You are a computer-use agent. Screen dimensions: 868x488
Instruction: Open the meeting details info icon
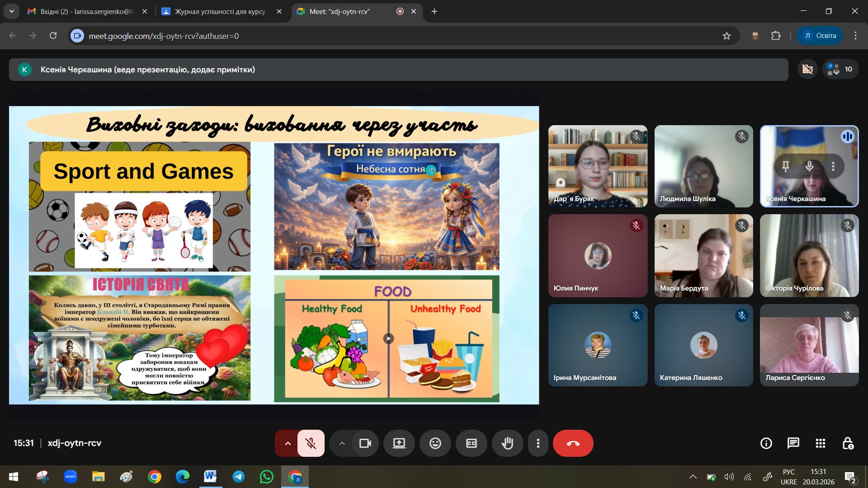tap(766, 443)
